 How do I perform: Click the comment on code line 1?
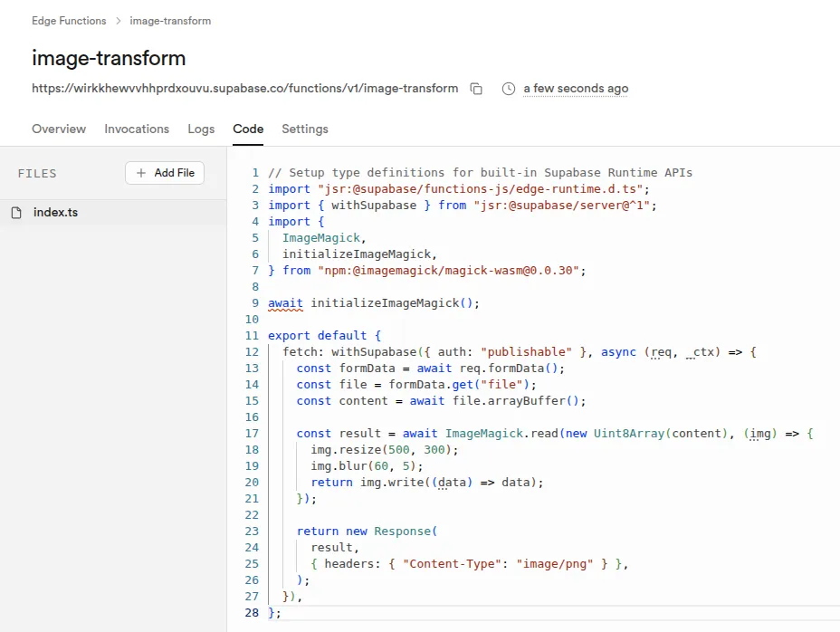coord(480,173)
